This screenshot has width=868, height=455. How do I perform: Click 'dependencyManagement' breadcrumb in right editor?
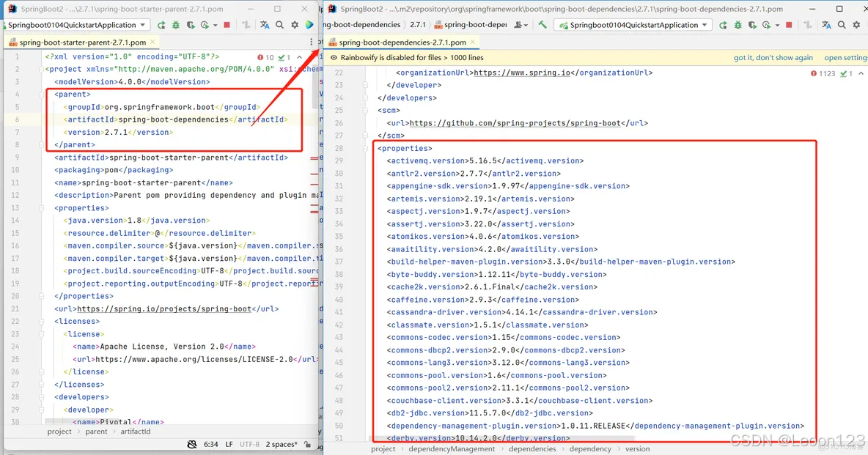point(452,449)
